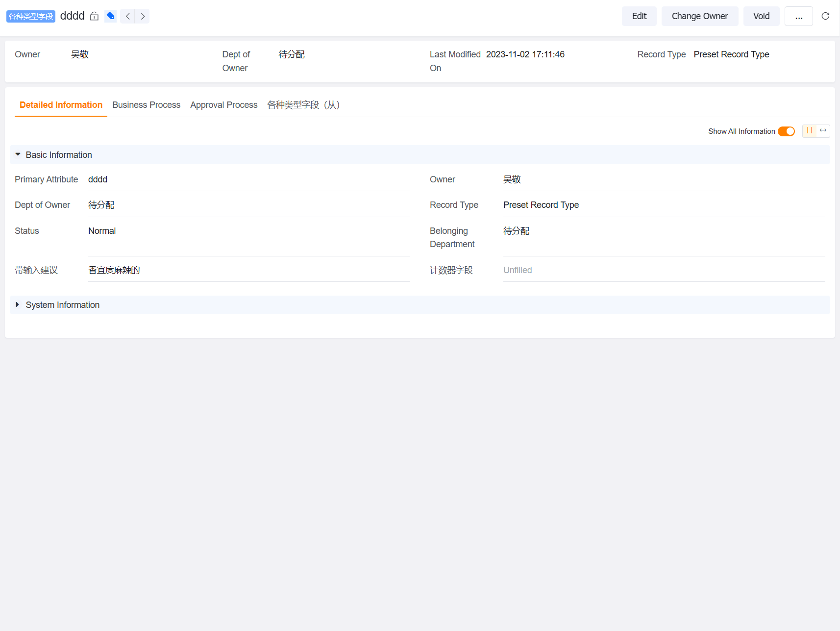Screen dimensions: 840x631
Task: Click the unlock padlock icon beside dddd
Action: 95,16
